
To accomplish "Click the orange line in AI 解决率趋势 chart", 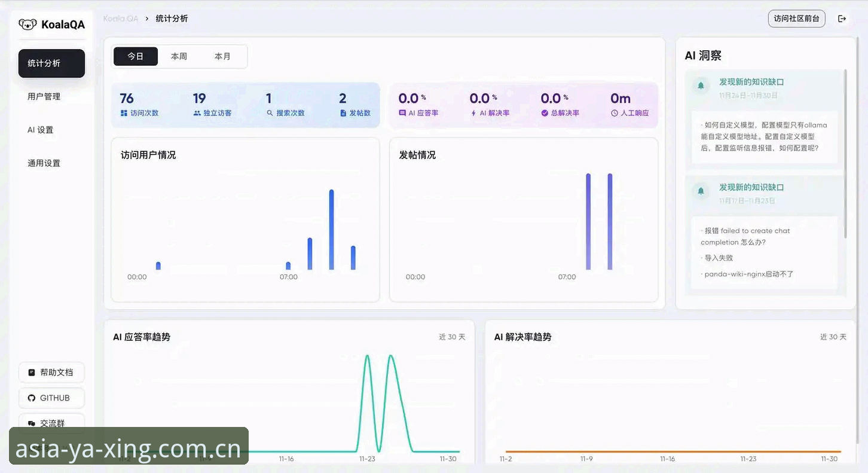I will 673,451.
